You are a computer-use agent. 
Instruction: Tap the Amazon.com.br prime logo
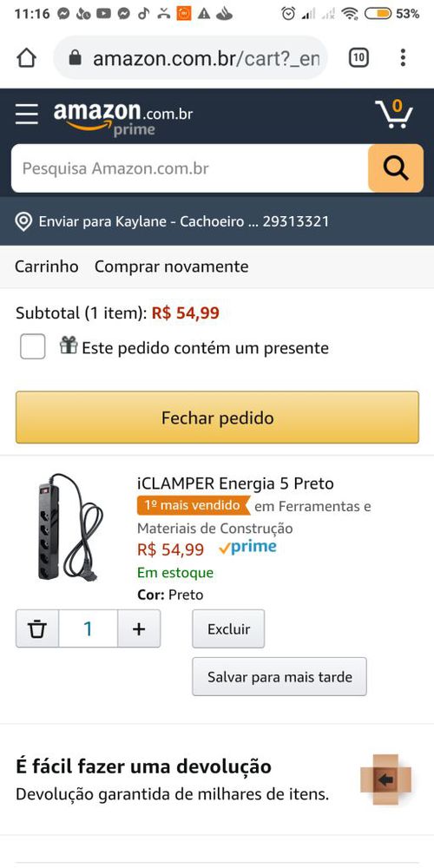pos(123,117)
